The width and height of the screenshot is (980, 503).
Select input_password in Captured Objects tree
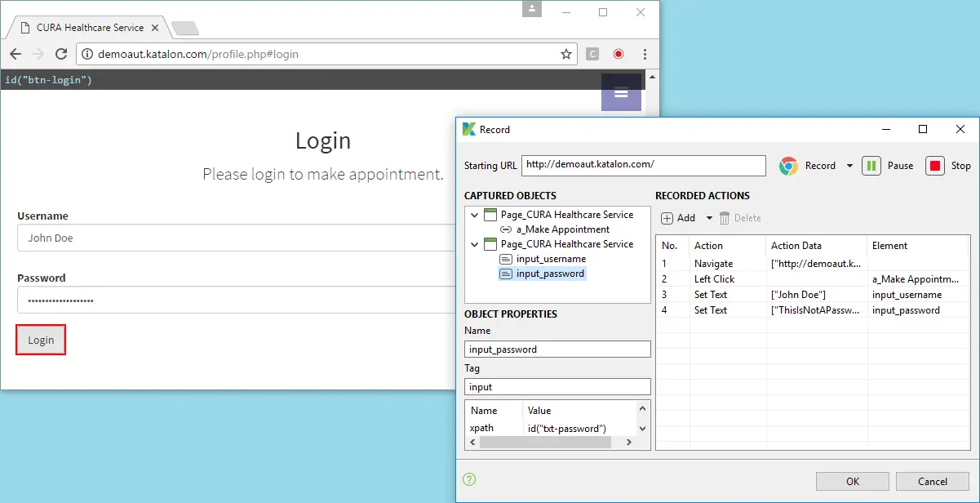point(551,274)
